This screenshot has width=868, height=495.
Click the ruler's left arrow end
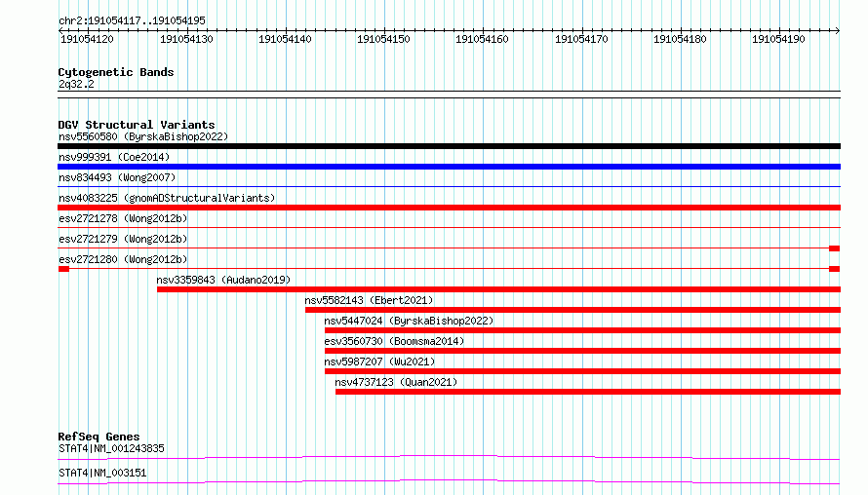tap(60, 30)
